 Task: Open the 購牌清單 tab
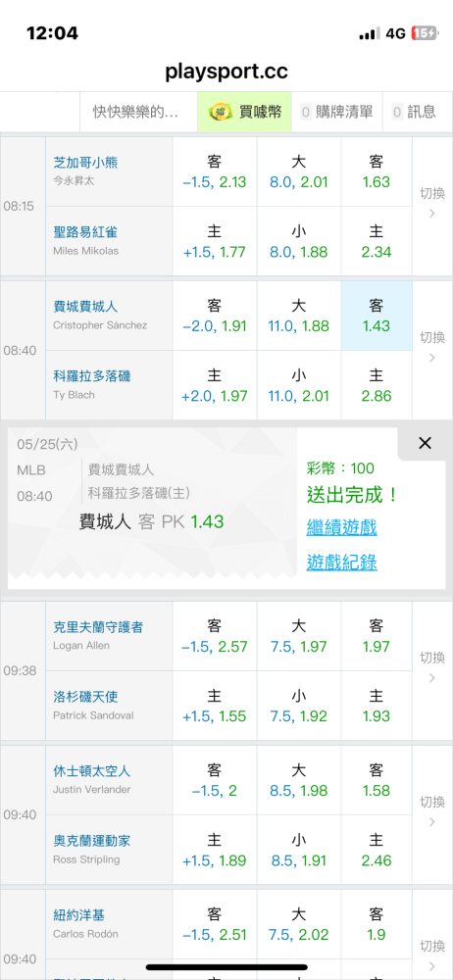(336, 112)
